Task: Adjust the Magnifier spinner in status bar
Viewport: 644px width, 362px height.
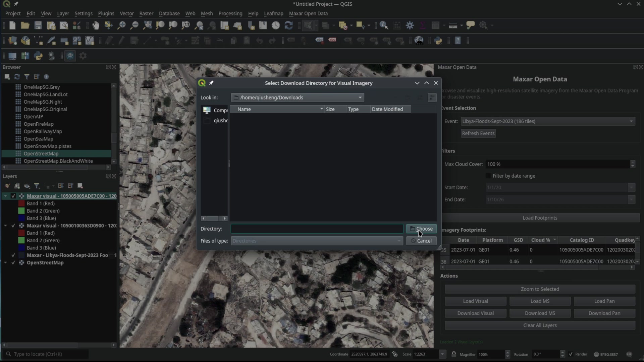Action: (x=507, y=354)
